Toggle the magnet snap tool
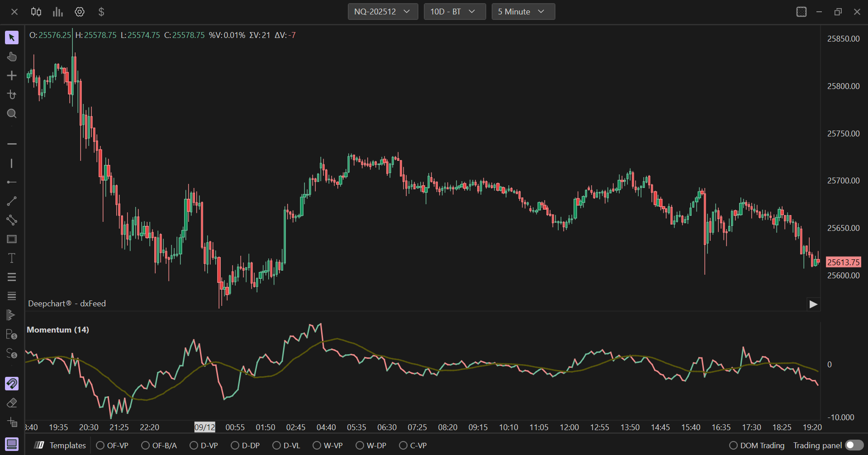The height and width of the screenshot is (455, 868). (12, 384)
